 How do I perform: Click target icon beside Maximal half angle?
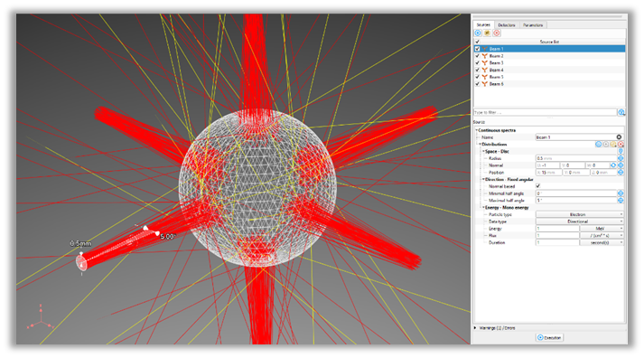621,201
